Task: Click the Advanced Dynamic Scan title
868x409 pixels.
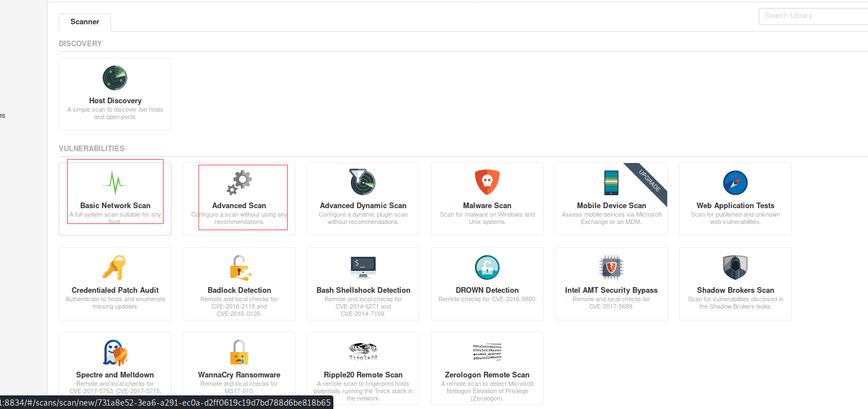Action: [x=363, y=205]
